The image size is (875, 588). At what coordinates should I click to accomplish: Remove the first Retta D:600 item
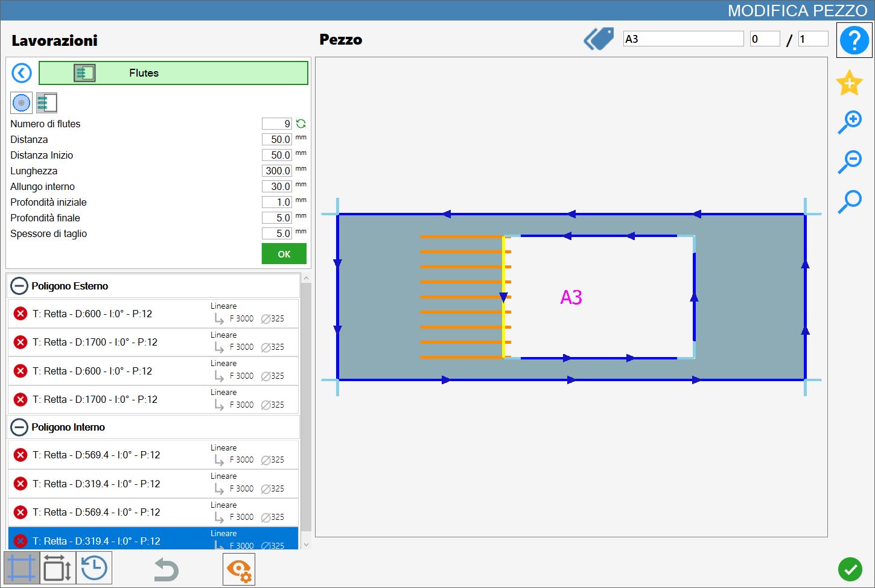(x=21, y=314)
